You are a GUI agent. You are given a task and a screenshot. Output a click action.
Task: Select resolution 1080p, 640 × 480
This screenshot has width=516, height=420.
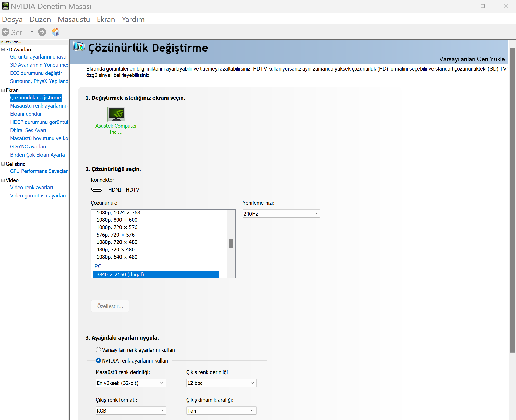[x=117, y=257]
